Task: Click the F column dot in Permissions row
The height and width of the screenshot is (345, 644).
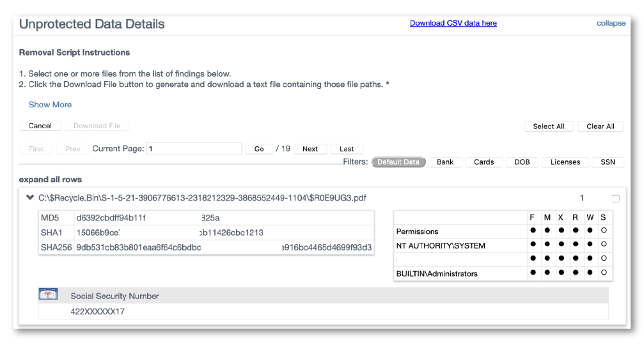Action: [533, 230]
